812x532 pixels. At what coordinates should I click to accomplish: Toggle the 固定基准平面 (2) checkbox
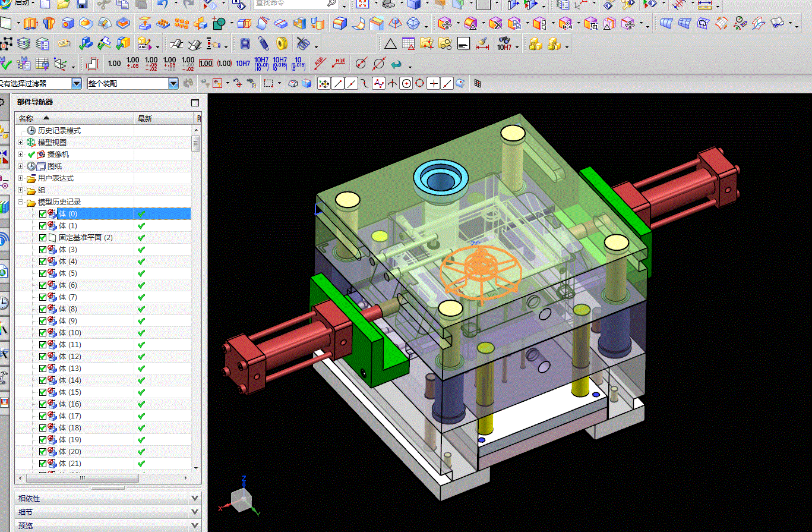click(x=43, y=238)
